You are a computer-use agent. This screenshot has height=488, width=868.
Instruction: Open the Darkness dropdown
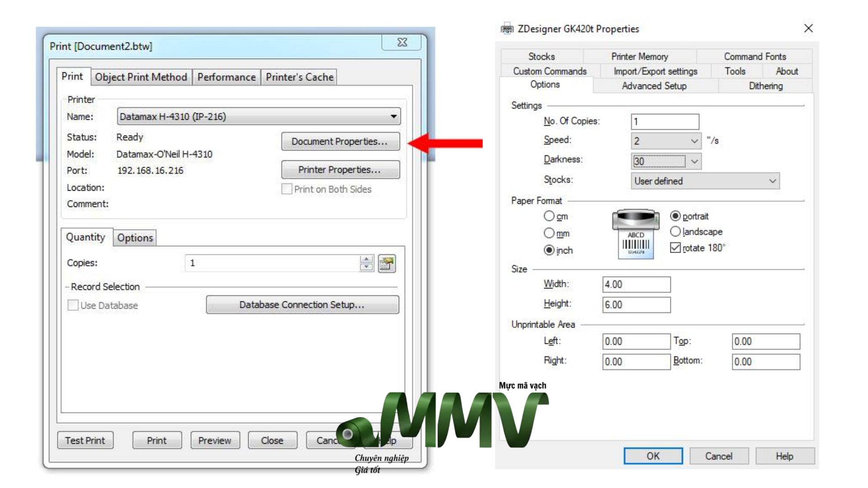[666, 161]
